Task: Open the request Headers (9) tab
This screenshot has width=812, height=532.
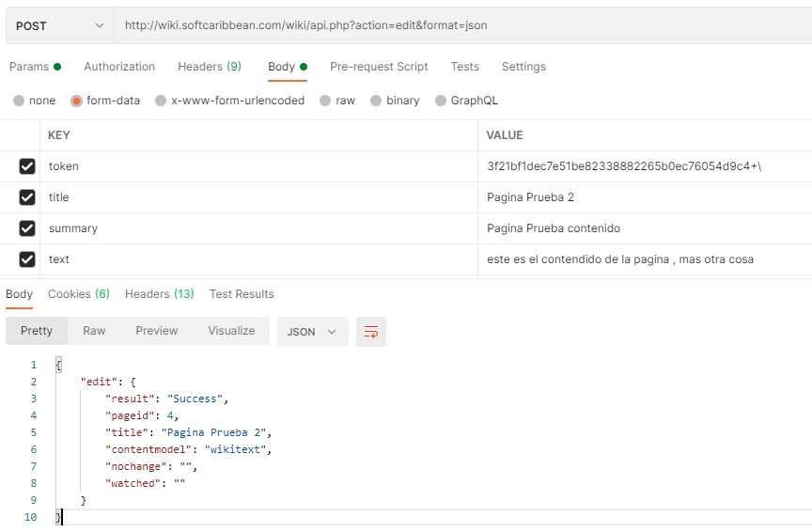Action: coord(209,67)
